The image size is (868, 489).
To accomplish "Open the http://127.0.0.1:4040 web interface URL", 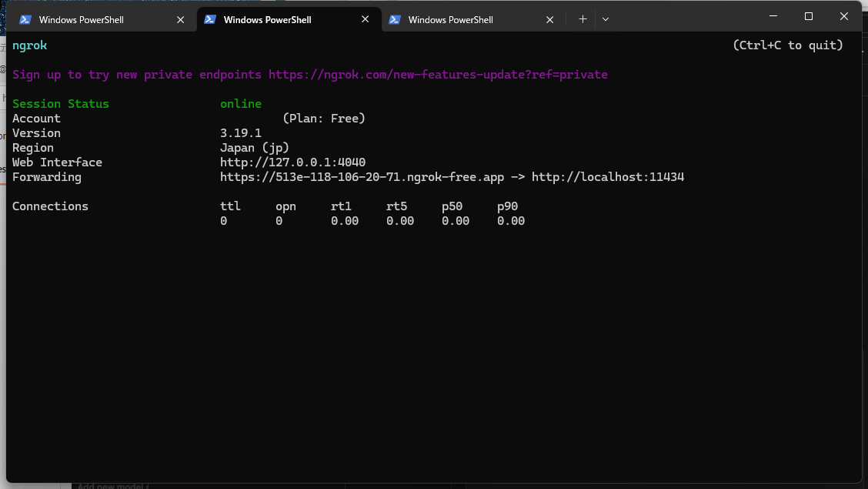I will point(293,162).
